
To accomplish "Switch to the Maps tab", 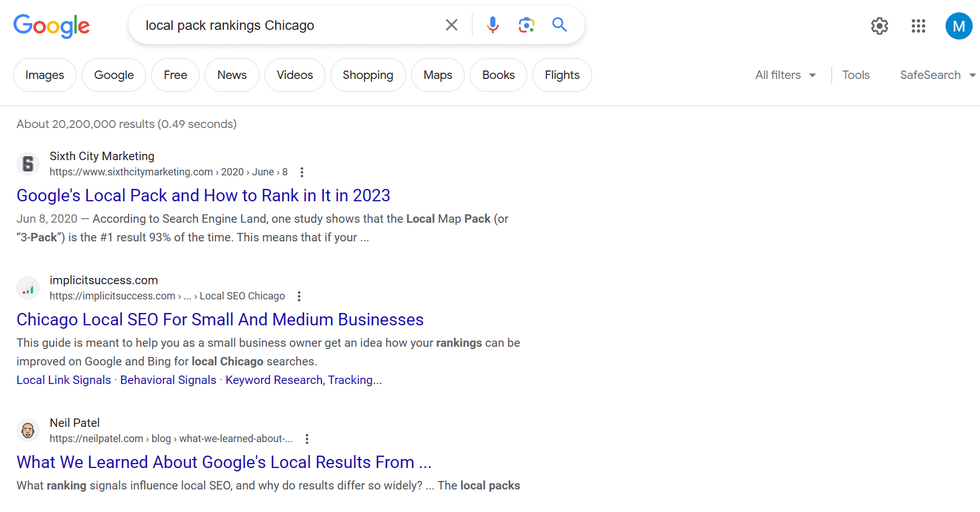I will (438, 75).
